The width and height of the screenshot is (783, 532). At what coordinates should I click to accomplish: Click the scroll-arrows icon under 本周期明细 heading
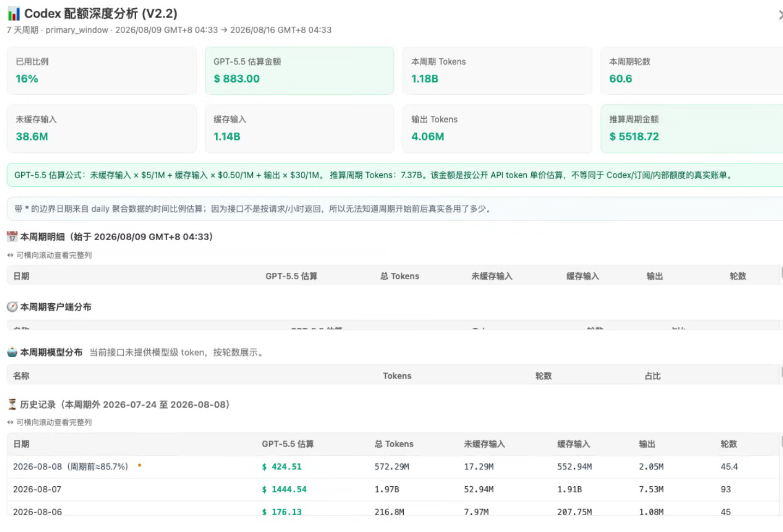(x=10, y=255)
